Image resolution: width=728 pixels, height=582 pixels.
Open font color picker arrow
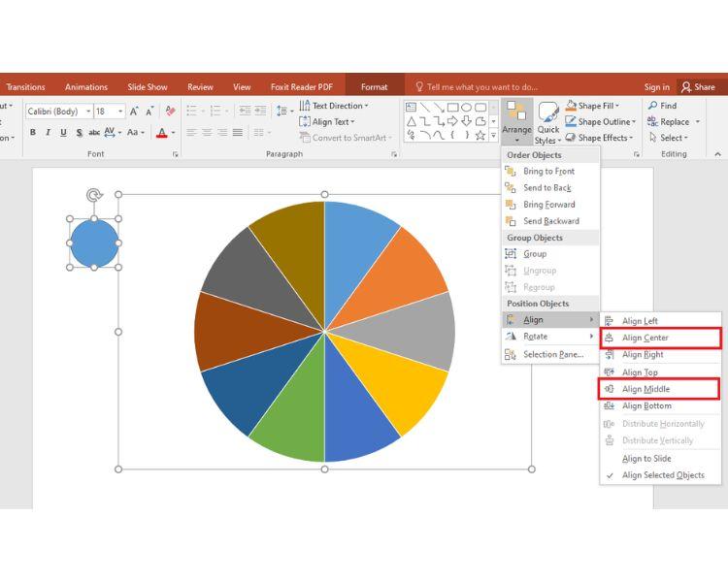(x=173, y=133)
